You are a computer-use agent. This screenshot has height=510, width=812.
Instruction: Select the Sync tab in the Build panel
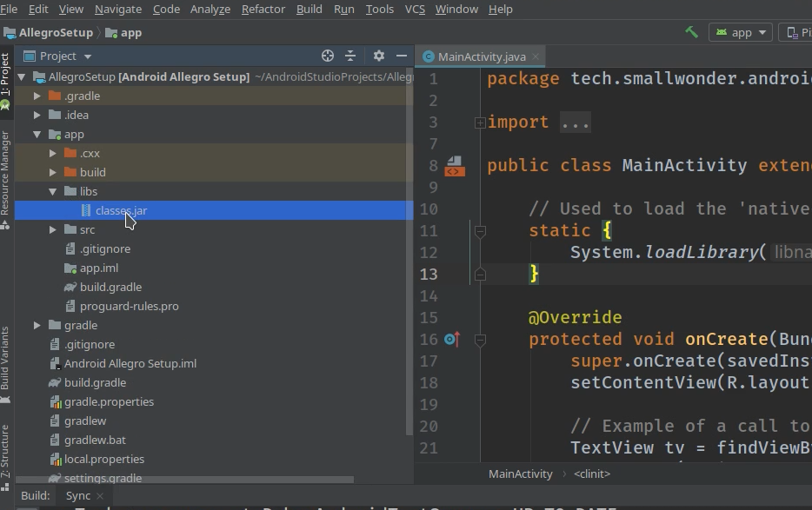(x=80, y=495)
